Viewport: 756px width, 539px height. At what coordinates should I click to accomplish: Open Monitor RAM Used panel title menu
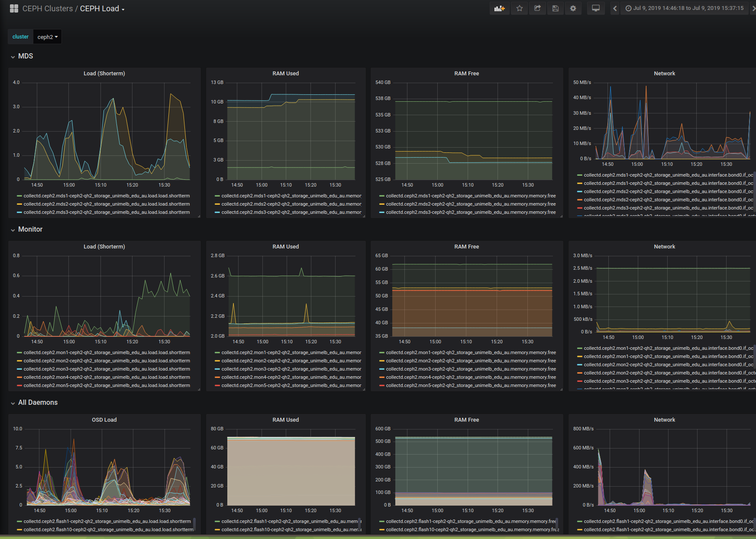(x=286, y=247)
